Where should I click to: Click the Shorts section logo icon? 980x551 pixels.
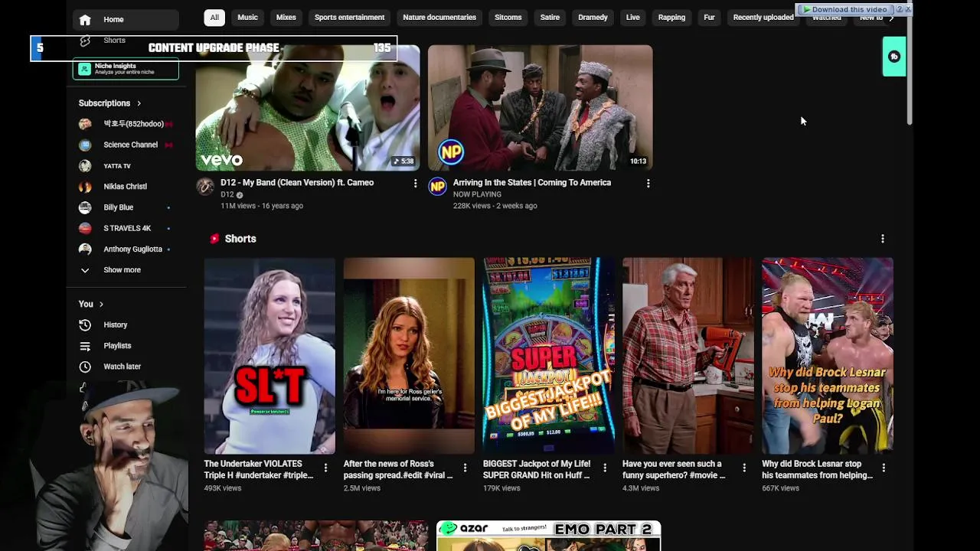[x=215, y=239]
